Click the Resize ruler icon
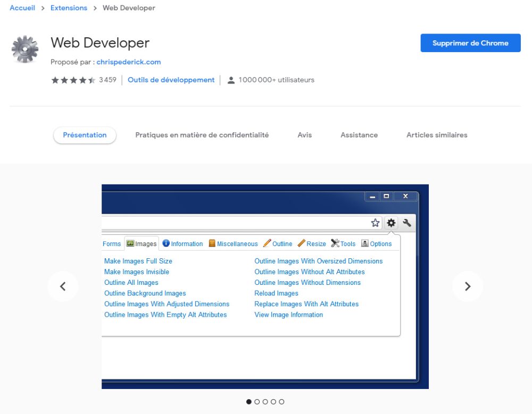532x414 pixels. [x=301, y=243]
